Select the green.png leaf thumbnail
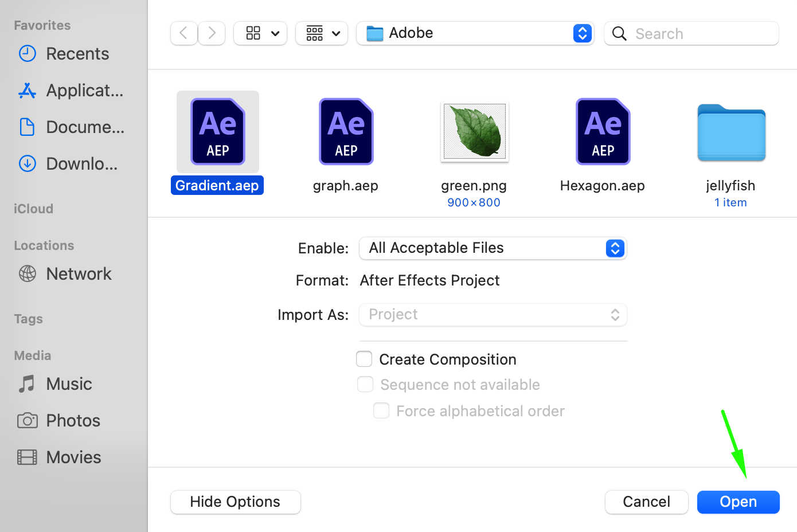 [x=475, y=132]
